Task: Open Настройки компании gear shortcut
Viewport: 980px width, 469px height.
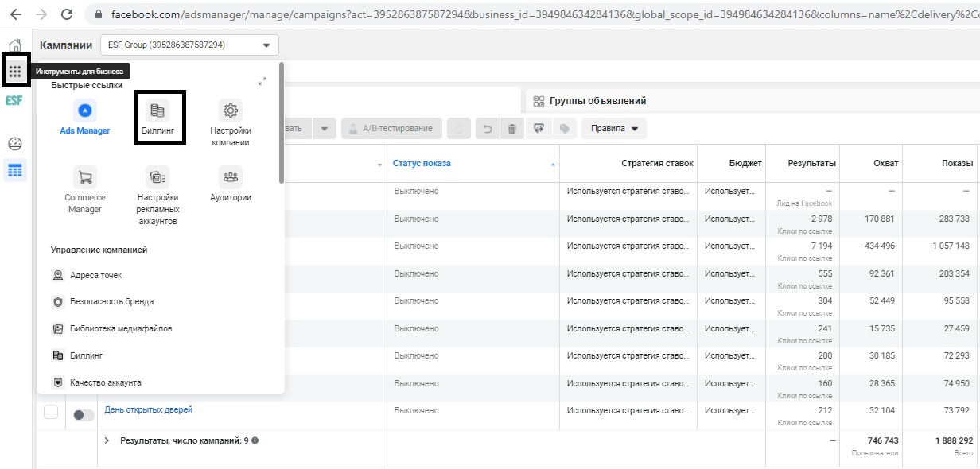Action: [231, 122]
